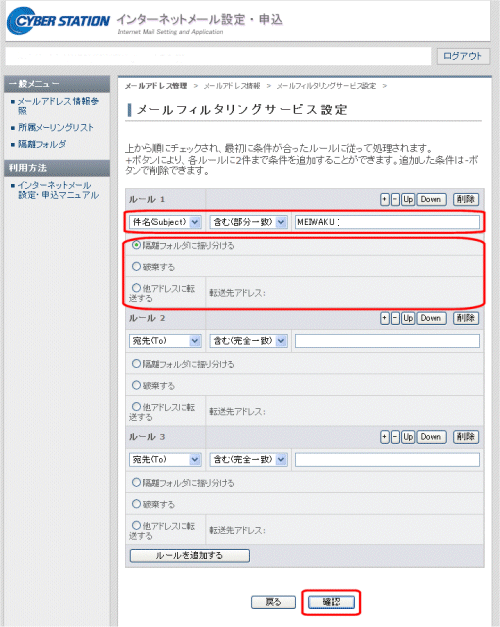Click the + button in Rule 2
This screenshot has height=627, width=500.
[384, 318]
